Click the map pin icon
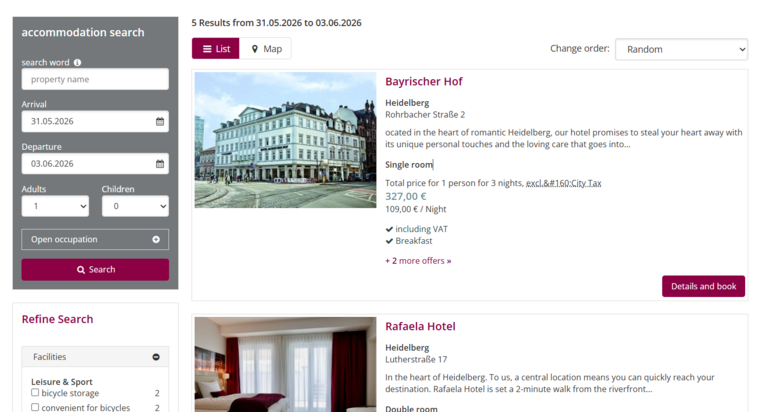Screen dimensions: 760x412 click(255, 49)
